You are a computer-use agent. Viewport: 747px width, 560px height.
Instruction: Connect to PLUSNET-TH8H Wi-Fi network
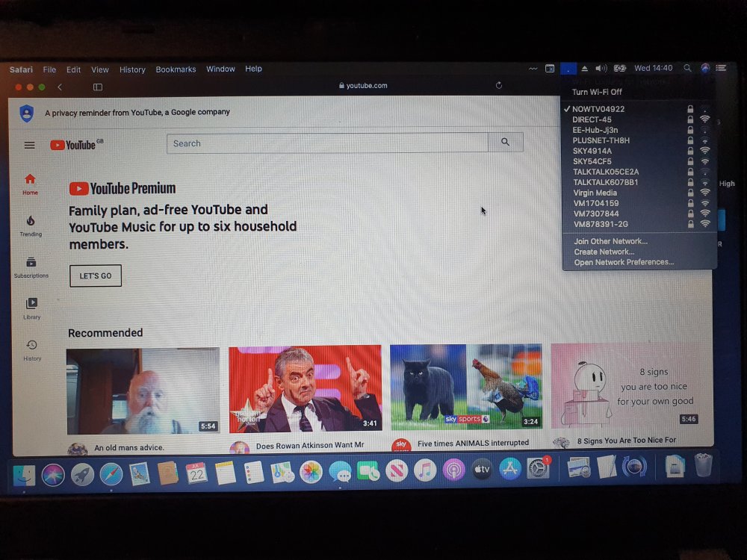(639, 140)
